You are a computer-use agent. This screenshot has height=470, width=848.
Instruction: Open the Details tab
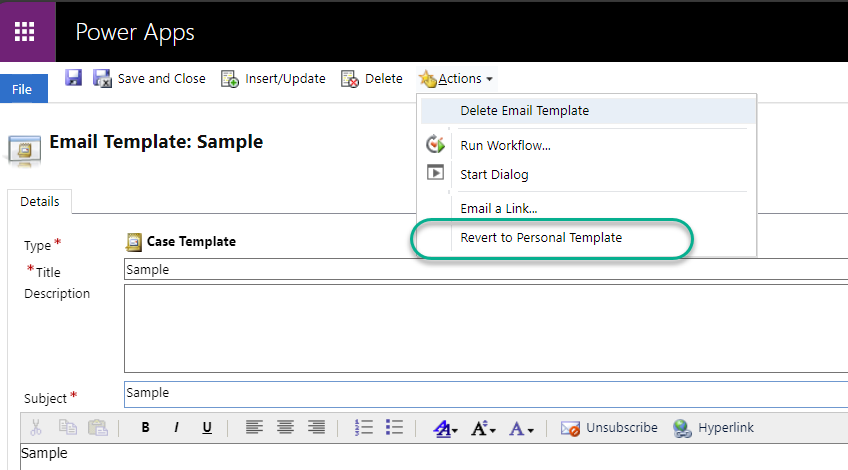[x=39, y=202]
